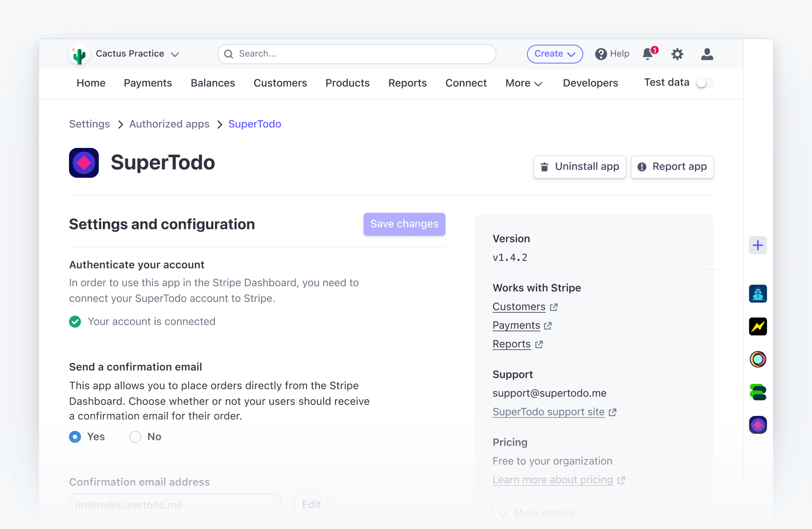The width and height of the screenshot is (812, 529).
Task: Expand the More navigation menu
Action: [x=524, y=83]
